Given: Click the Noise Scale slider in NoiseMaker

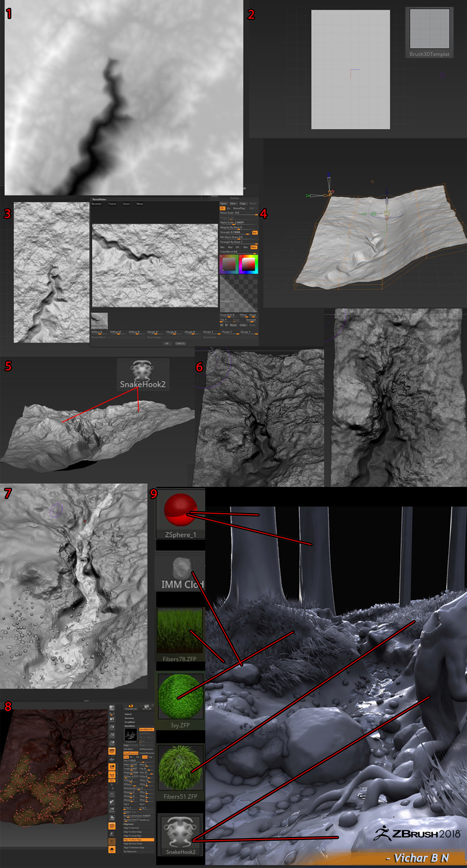Looking at the screenshot, I should (x=239, y=213).
